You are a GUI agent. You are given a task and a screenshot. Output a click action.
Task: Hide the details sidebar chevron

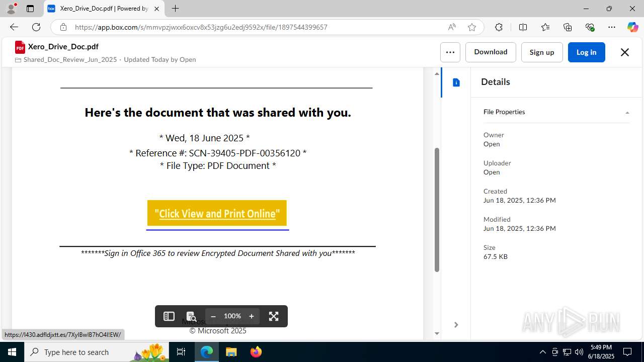pos(456,325)
